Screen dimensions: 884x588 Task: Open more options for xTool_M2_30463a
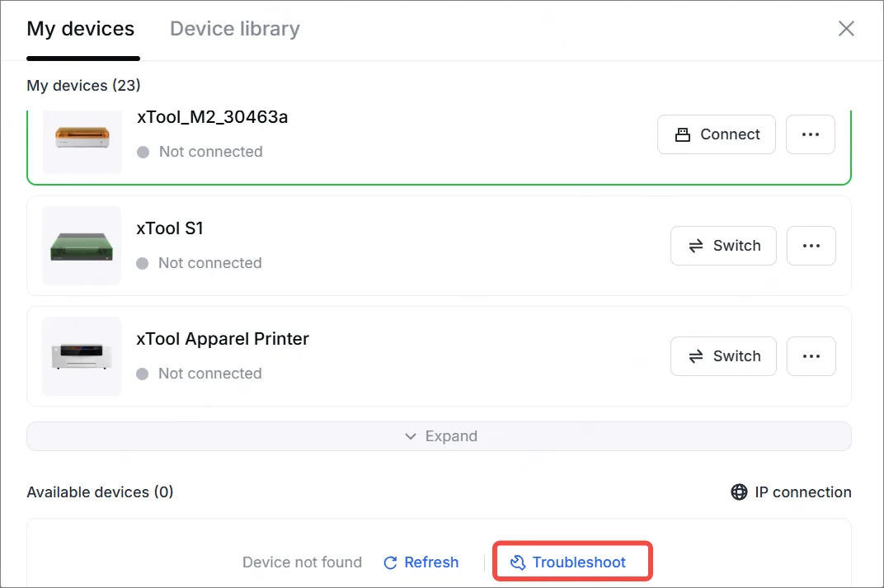tap(810, 134)
